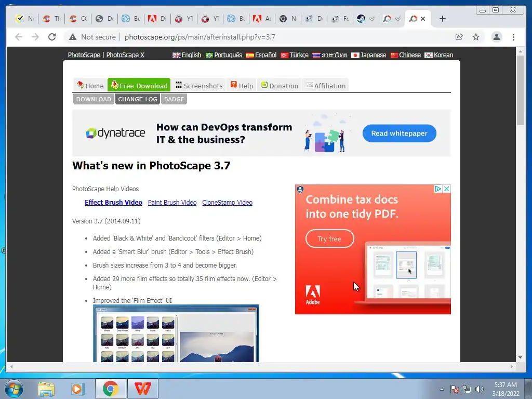Open the Donation menu tab
The width and height of the screenshot is (532, 399).
point(280,86)
